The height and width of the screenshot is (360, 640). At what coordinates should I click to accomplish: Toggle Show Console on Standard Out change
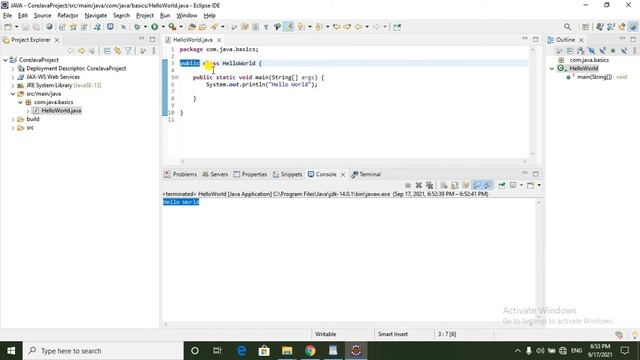(476, 185)
